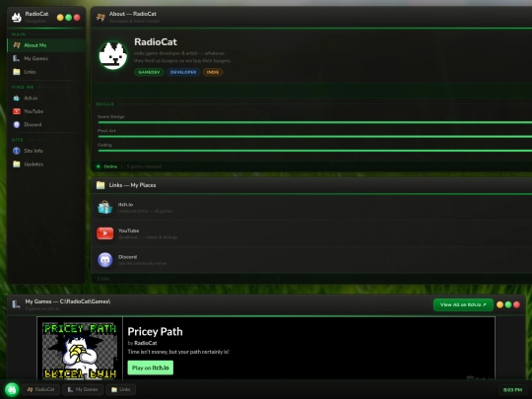Click the Links window folder title icon

tap(100, 185)
